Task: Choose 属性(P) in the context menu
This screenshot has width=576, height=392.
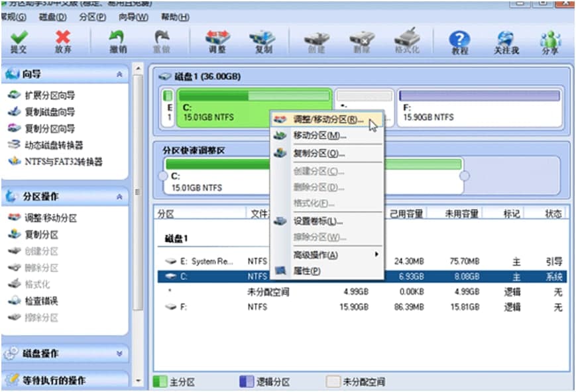Action: coord(327,271)
